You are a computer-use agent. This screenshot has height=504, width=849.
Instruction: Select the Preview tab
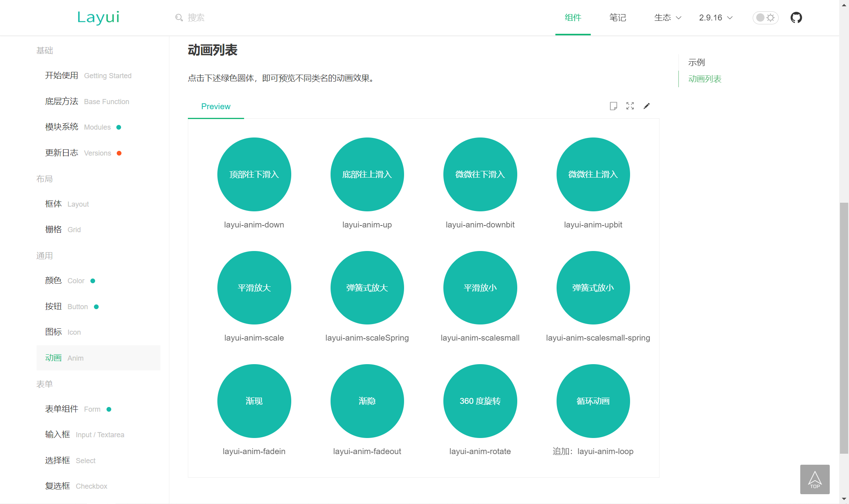point(216,106)
